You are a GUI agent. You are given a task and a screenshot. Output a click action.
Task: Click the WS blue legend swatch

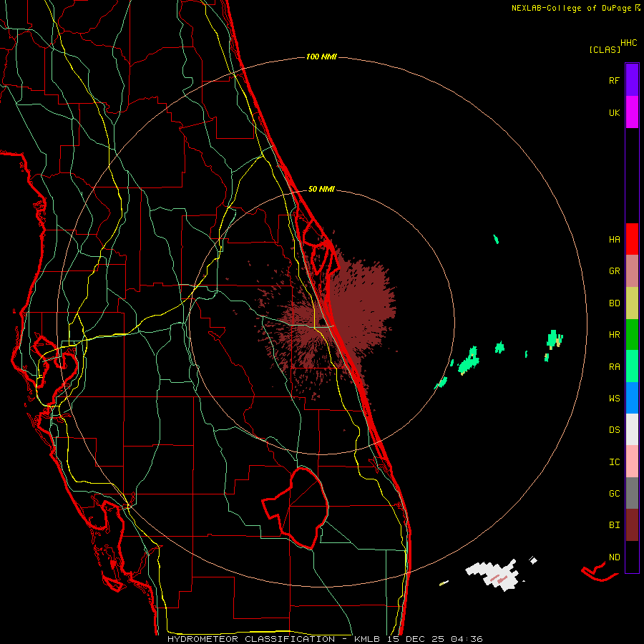[632, 398]
